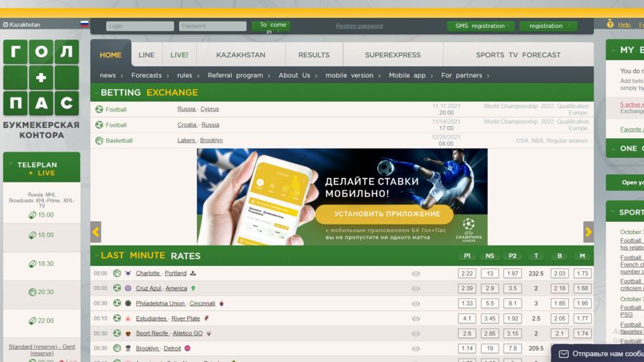This screenshot has height=362, width=644.
Task: Click the SMS registration button
Action: click(x=480, y=26)
